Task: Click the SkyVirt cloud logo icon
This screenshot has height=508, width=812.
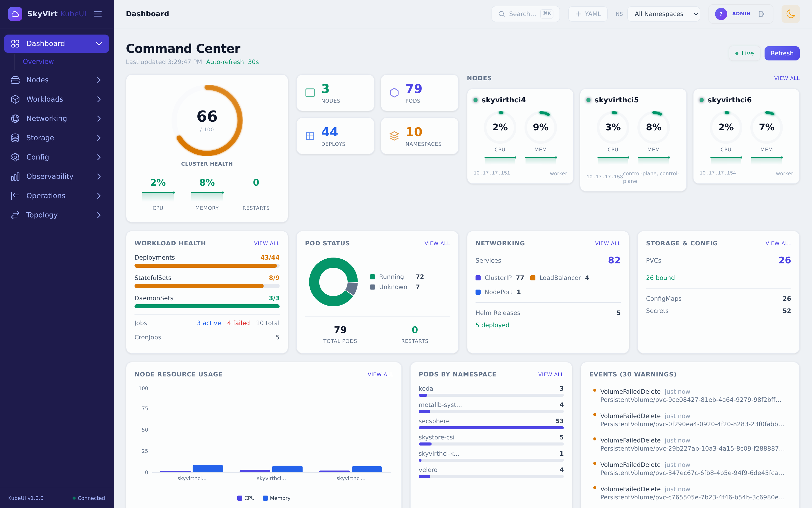Action: click(x=15, y=14)
